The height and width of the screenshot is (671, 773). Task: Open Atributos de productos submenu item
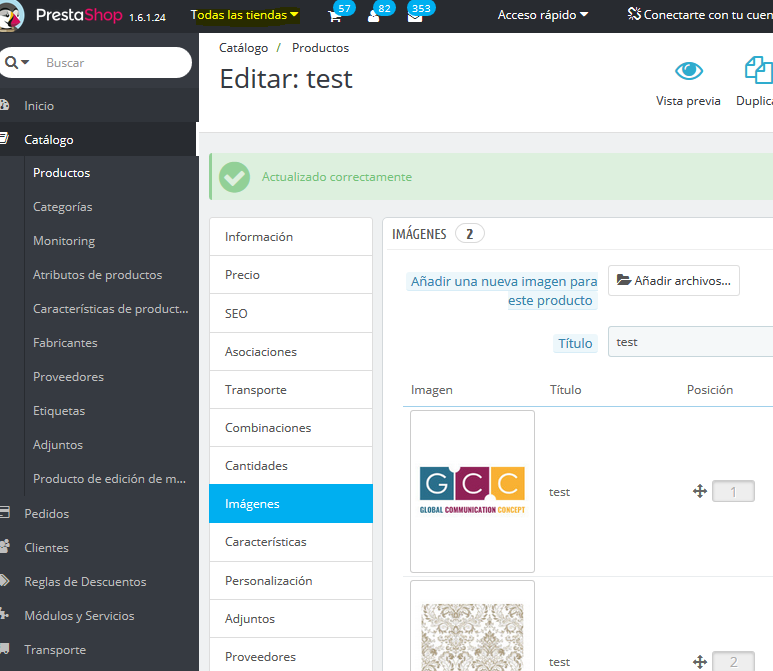(x=98, y=275)
